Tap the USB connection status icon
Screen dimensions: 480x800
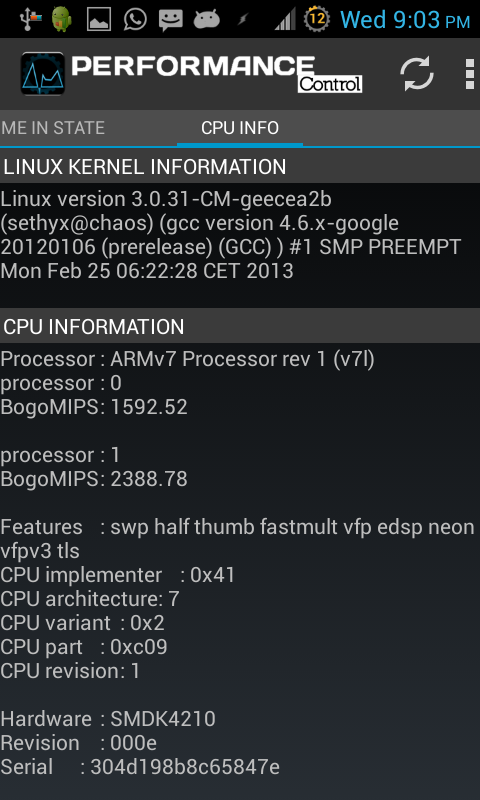point(31,19)
